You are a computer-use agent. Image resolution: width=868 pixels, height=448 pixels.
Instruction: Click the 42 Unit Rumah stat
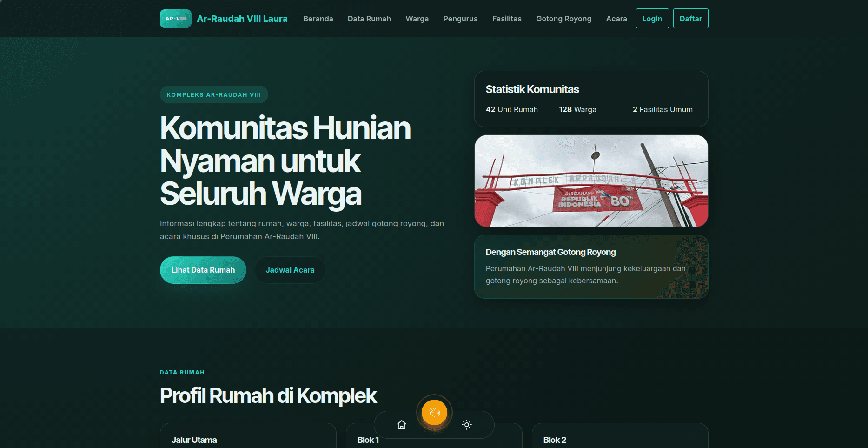pyautogui.click(x=512, y=109)
